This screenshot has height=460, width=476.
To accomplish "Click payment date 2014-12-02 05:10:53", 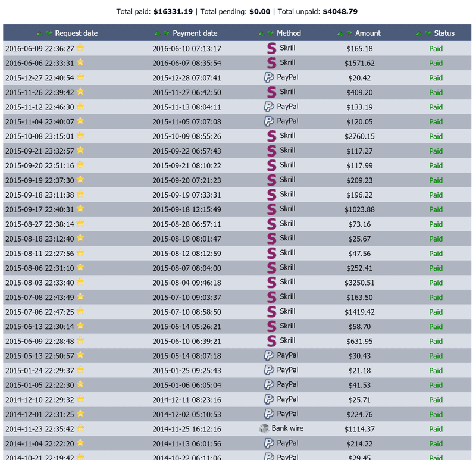I will [x=187, y=414].
